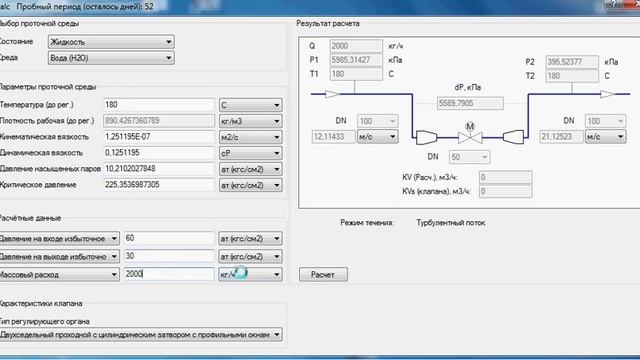Click the Результат расчета heading
This screenshot has width=640, height=360.
(328, 24)
